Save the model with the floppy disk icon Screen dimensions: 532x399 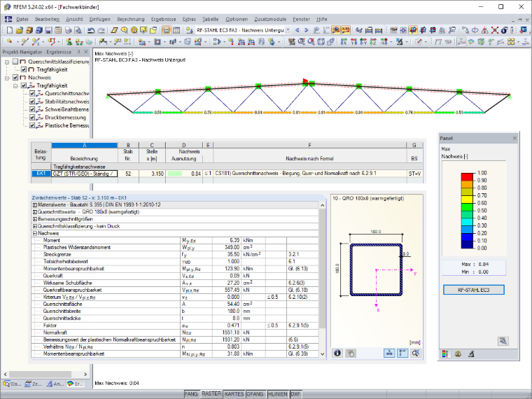pos(48,30)
